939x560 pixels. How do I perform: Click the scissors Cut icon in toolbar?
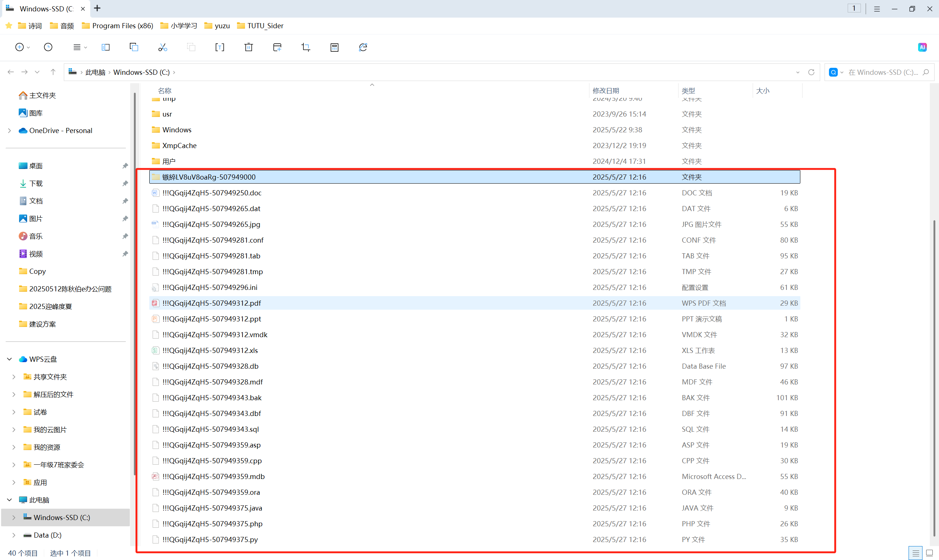[x=162, y=47]
